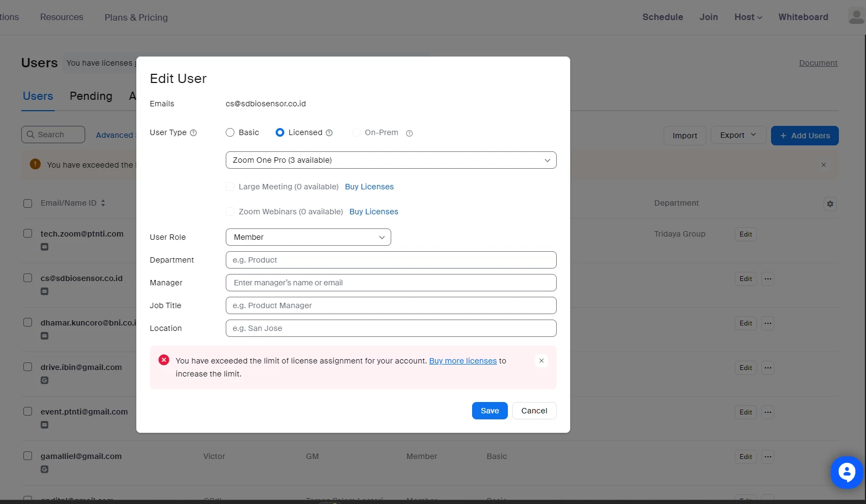Click Buy Licenses next to Zoom Webinars
Image resolution: width=866 pixels, height=504 pixels.
[374, 212]
